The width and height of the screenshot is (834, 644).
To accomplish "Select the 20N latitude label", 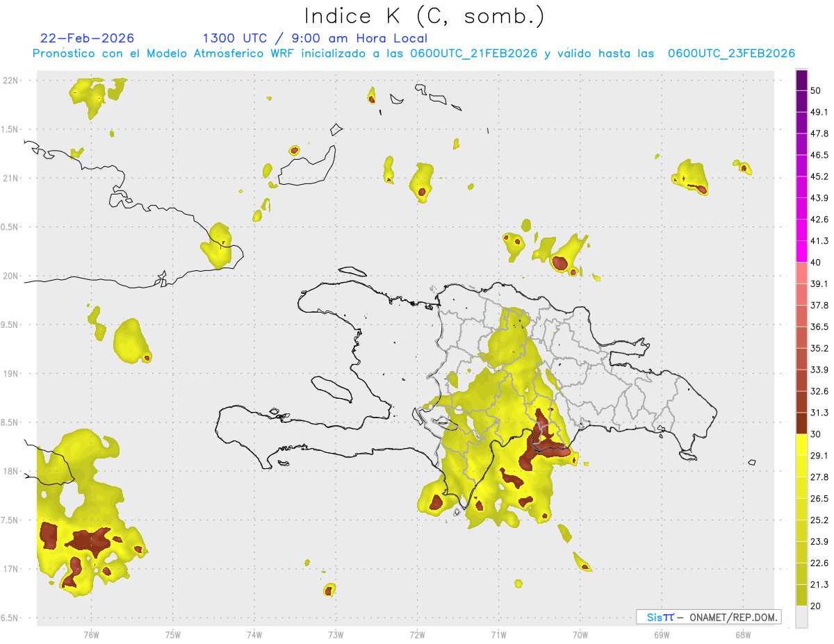I will point(12,276).
